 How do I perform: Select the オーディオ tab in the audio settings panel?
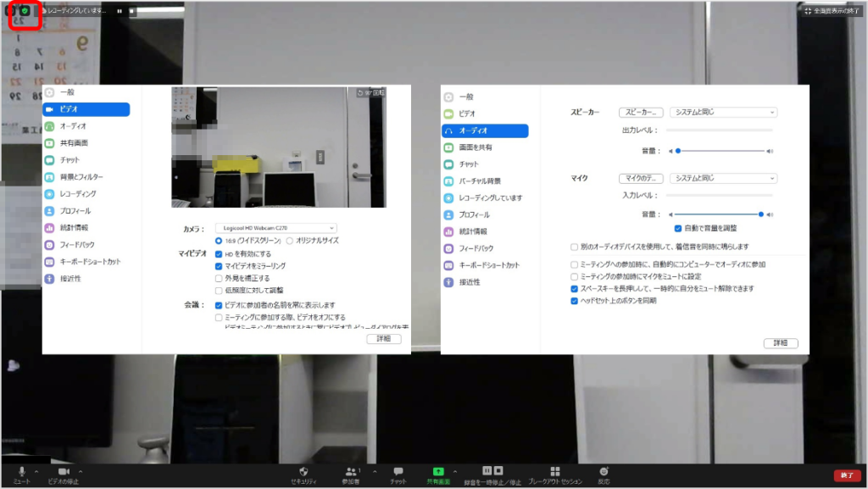pos(485,131)
